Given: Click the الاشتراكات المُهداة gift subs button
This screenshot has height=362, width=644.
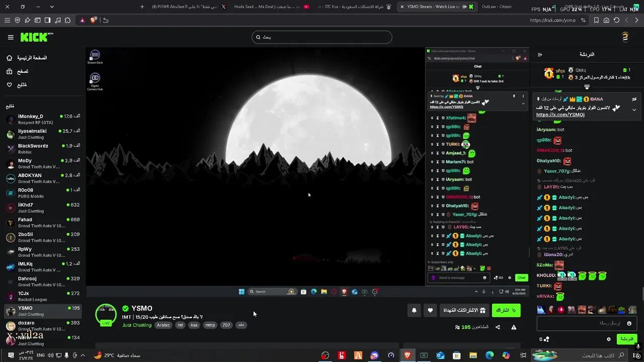Looking at the screenshot, I should coord(465,311).
